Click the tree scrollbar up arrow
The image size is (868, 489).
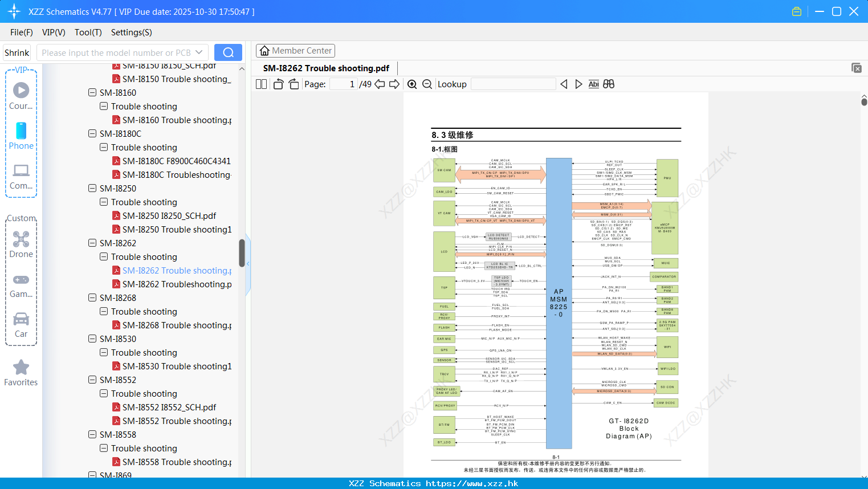(x=242, y=68)
